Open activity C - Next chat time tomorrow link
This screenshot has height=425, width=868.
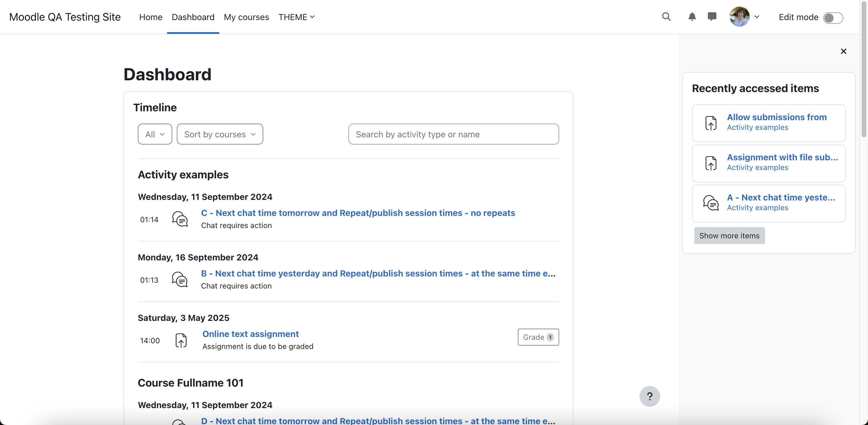[358, 213]
